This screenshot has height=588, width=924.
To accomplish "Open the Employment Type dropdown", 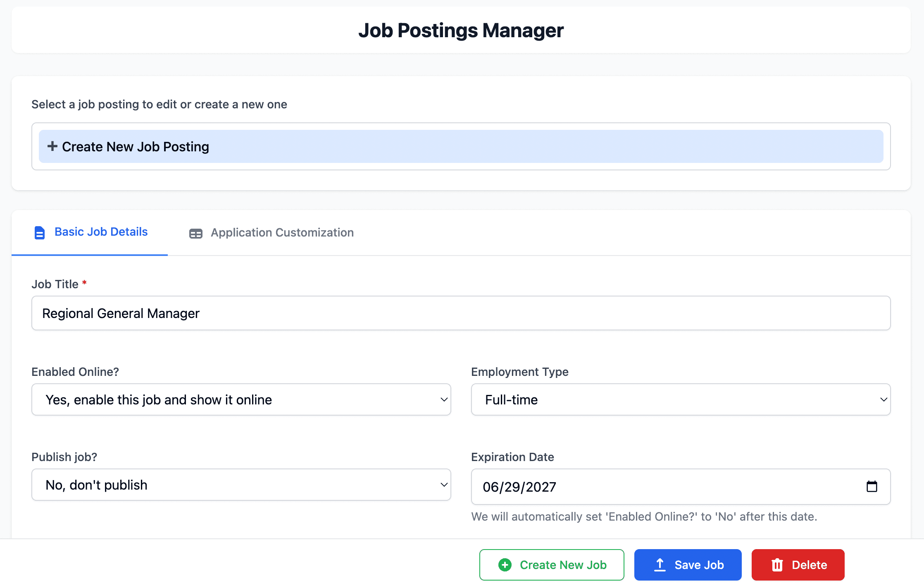I will 681,399.
